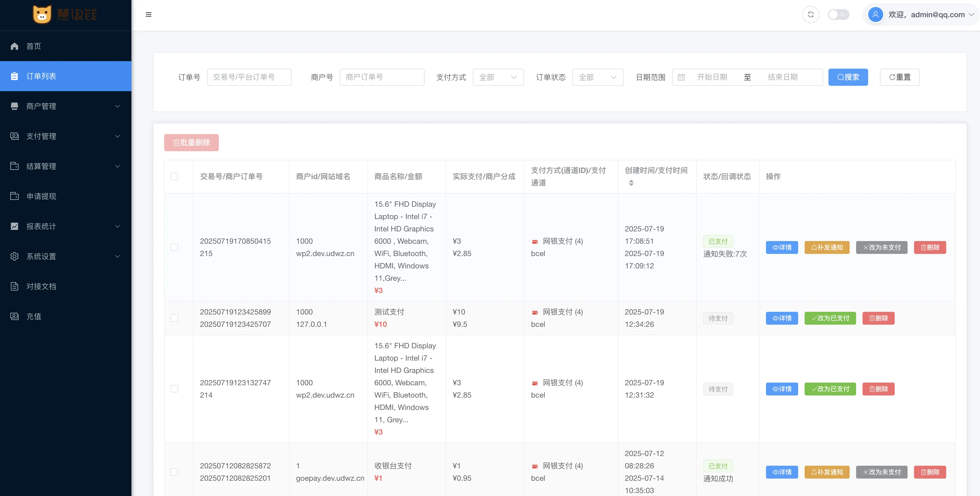Click 改为已支付 for the 测试支付 order

point(830,318)
